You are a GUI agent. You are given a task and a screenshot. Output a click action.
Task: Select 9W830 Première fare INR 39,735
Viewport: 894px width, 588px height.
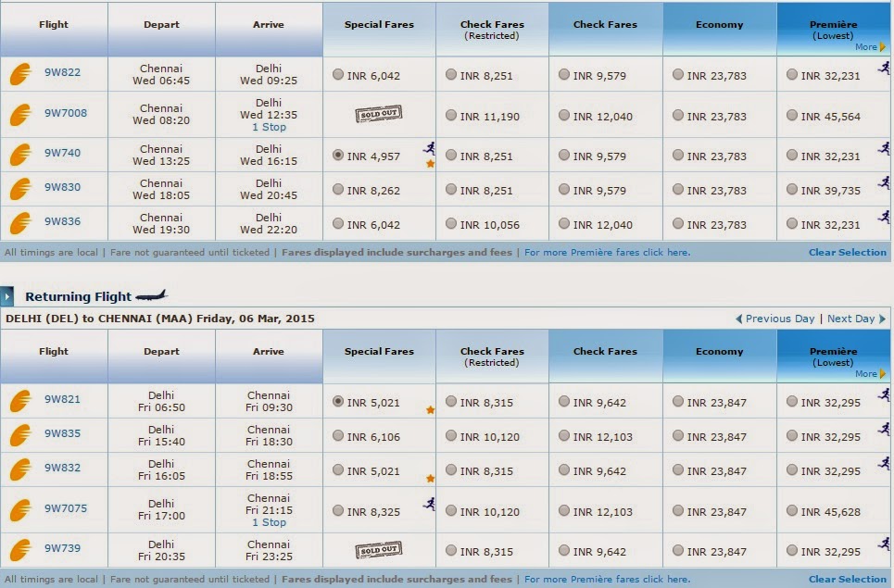point(792,189)
